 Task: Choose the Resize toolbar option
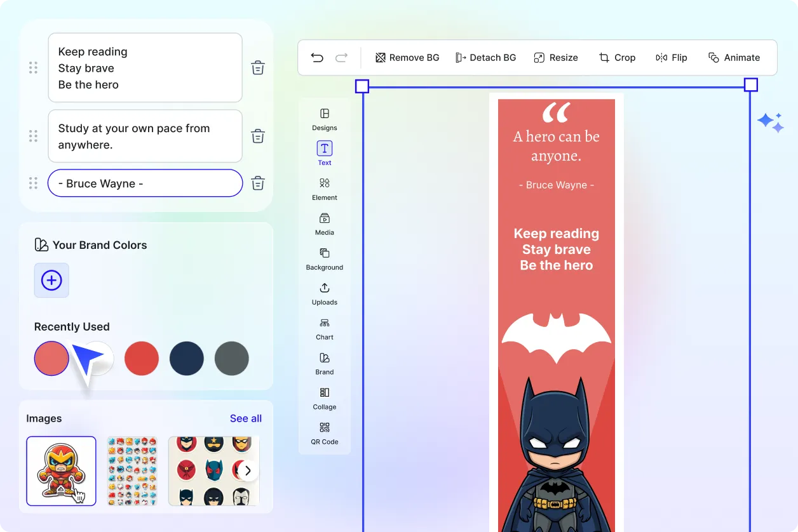[x=556, y=58]
